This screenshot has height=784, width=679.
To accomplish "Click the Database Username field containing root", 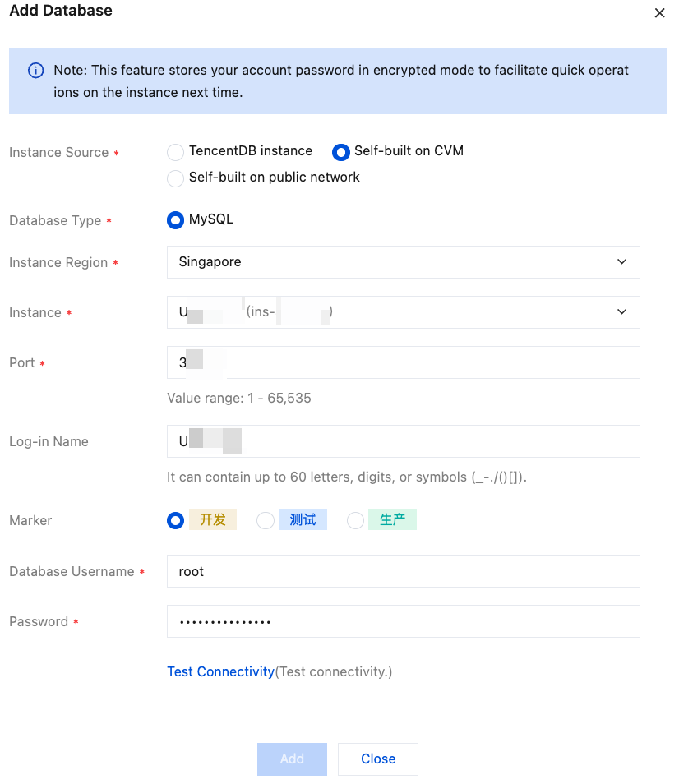I will (403, 571).
